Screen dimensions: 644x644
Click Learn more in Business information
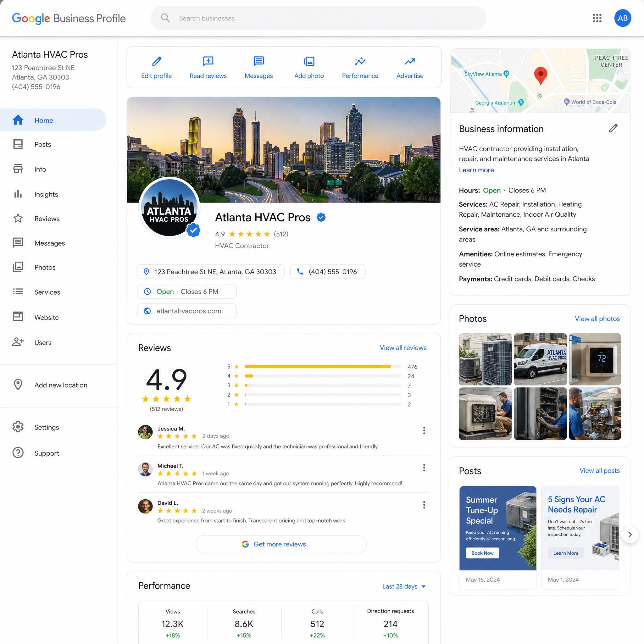point(476,170)
